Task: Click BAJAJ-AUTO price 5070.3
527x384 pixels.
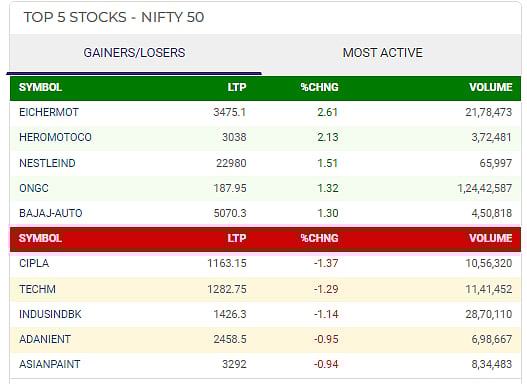Action: pyautogui.click(x=230, y=213)
